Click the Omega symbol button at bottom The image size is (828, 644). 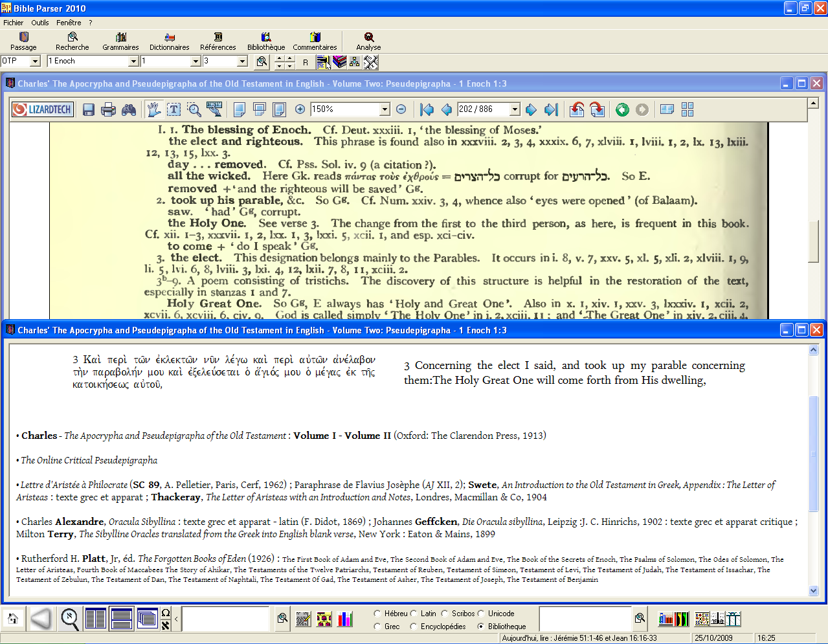click(x=166, y=614)
